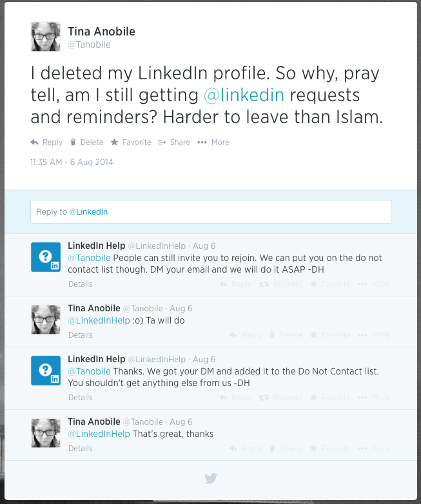Click the Delete trash icon on main tweet
Image resolution: width=421 pixels, height=504 pixels.
(x=73, y=142)
